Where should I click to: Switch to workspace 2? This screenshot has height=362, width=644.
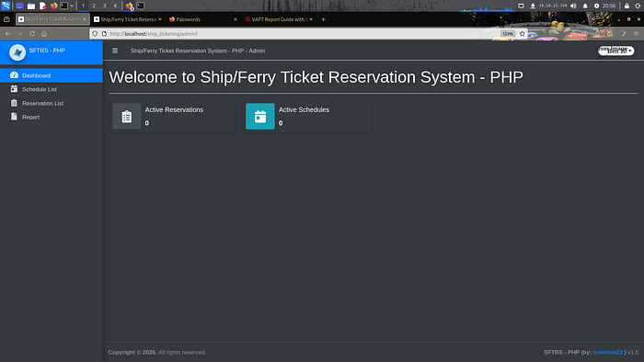[x=94, y=6]
